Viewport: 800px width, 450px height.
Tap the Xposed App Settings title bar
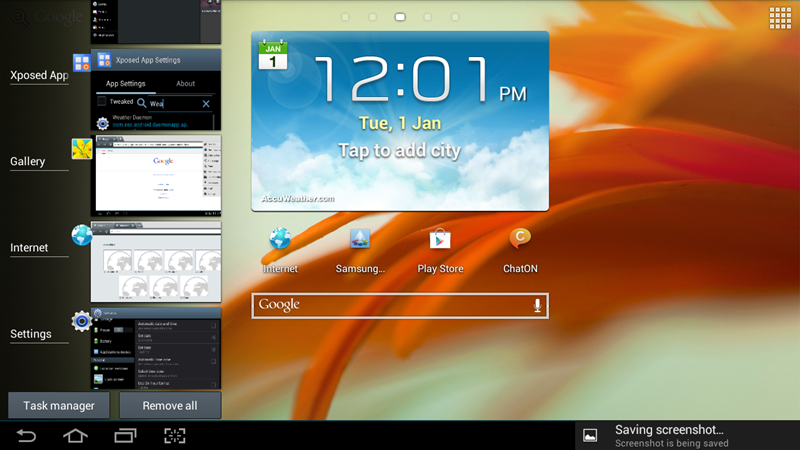[x=156, y=60]
